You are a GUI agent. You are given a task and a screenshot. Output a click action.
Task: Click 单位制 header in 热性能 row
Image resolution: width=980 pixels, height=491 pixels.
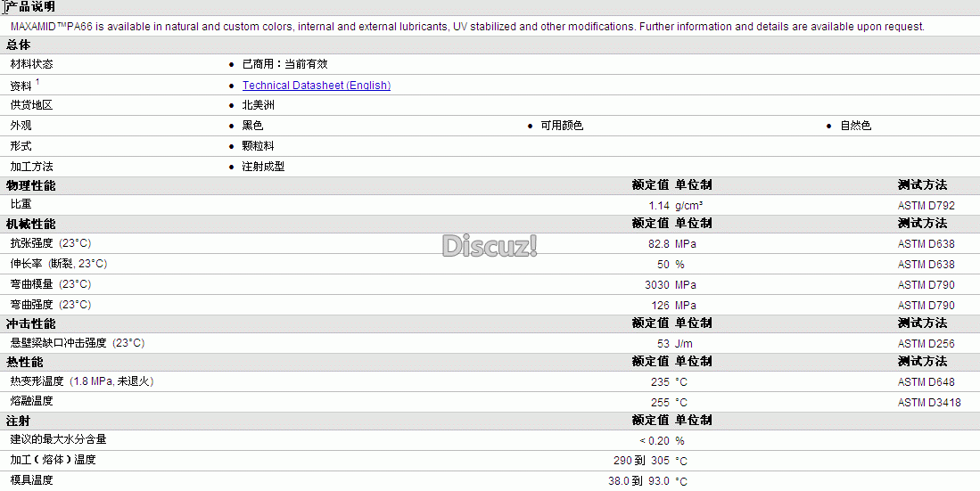(x=694, y=361)
